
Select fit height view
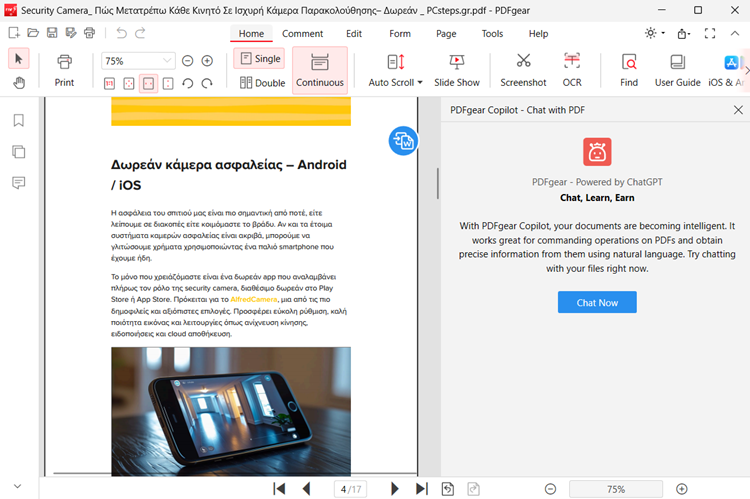pos(168,84)
